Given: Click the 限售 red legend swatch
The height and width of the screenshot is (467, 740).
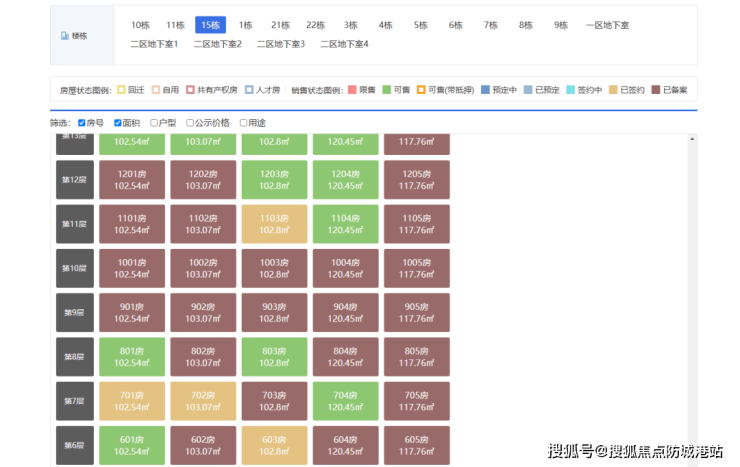Looking at the screenshot, I should (x=352, y=90).
